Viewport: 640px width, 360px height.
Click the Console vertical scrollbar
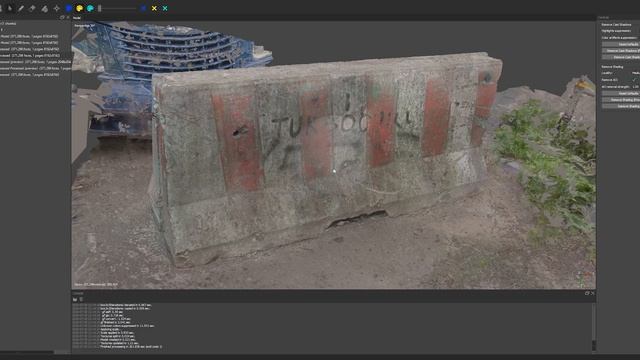point(594,327)
